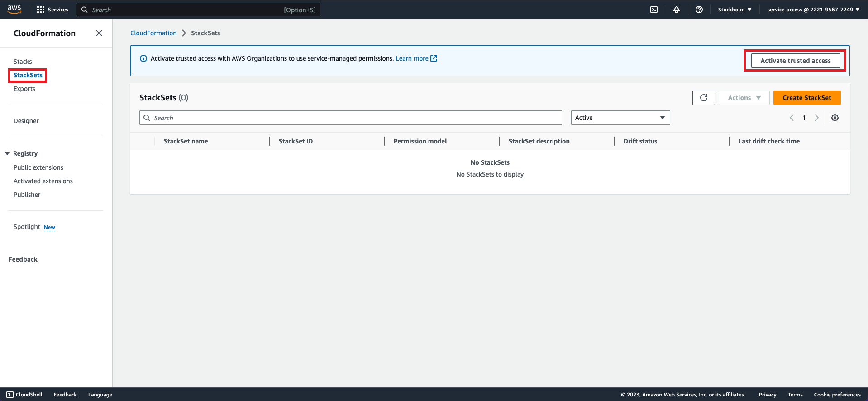Go to AWS console home logo
This screenshot has height=401, width=868.
click(x=14, y=10)
